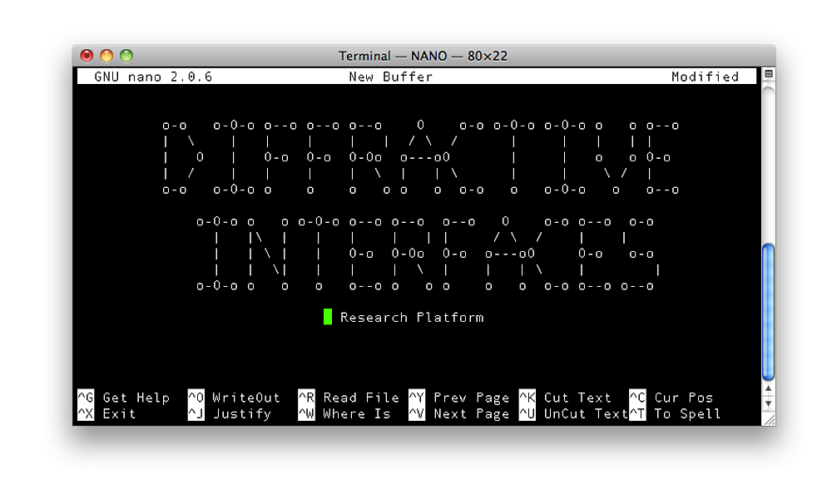The height and width of the screenshot is (504, 832).
Task: Click the 'To Spell' shortcut text
Action: tap(688, 414)
